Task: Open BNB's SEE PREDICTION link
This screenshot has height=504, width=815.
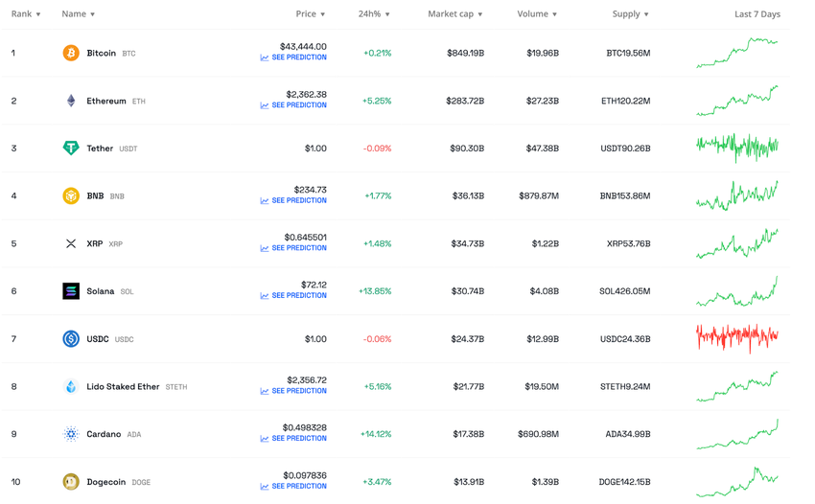Action: (299, 200)
